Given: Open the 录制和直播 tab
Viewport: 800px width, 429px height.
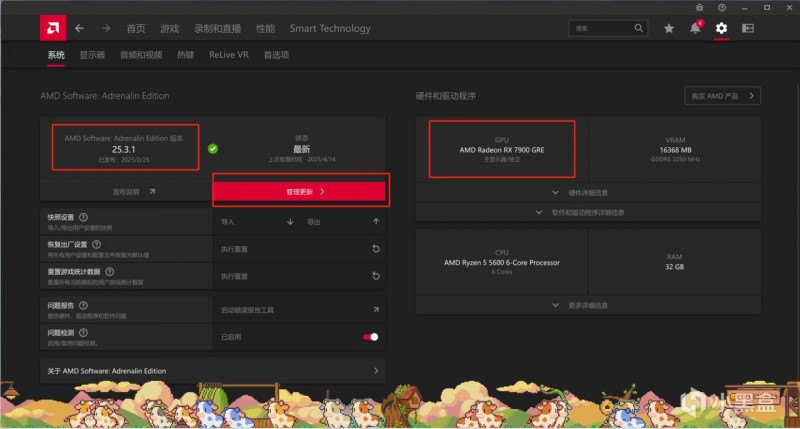Looking at the screenshot, I should [x=217, y=29].
